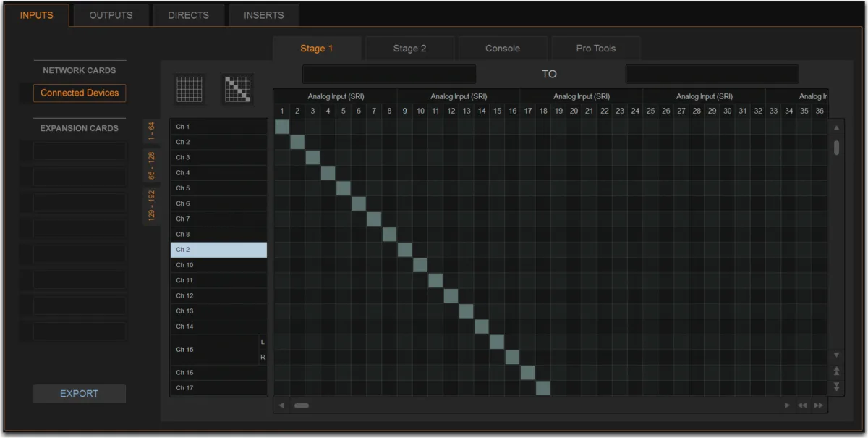Select the Ch 17 row
Viewport: 868px width, 438px height.
(218, 388)
